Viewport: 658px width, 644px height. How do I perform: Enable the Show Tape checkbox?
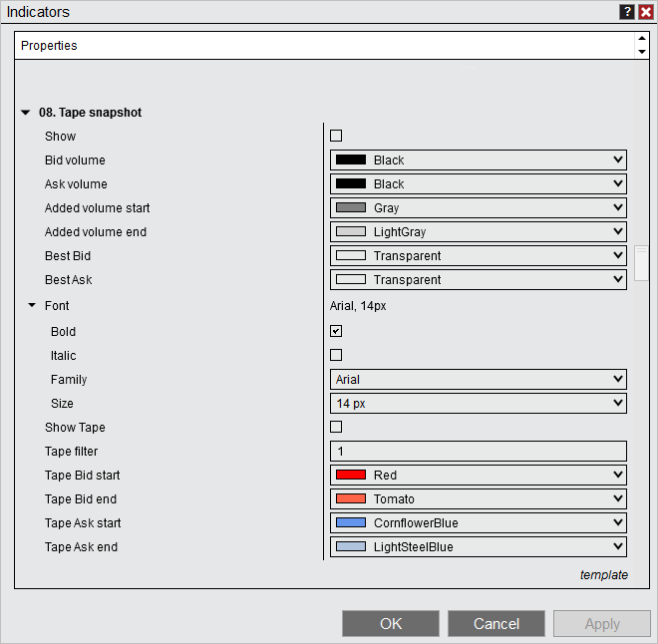(336, 427)
